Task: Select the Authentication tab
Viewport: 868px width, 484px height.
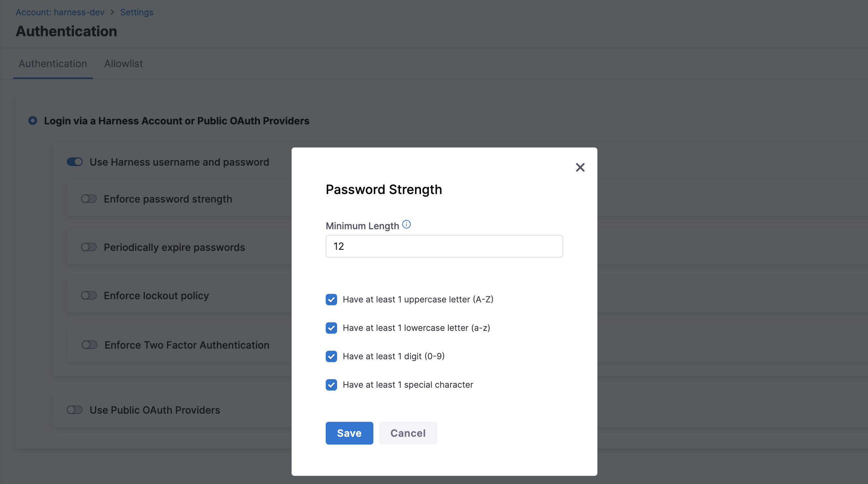Action: 53,64
